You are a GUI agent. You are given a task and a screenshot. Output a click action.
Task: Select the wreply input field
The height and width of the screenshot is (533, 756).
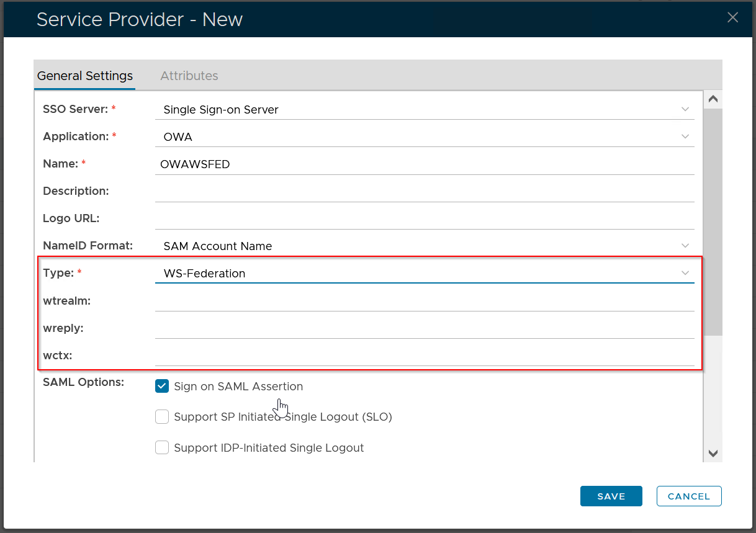point(424,328)
